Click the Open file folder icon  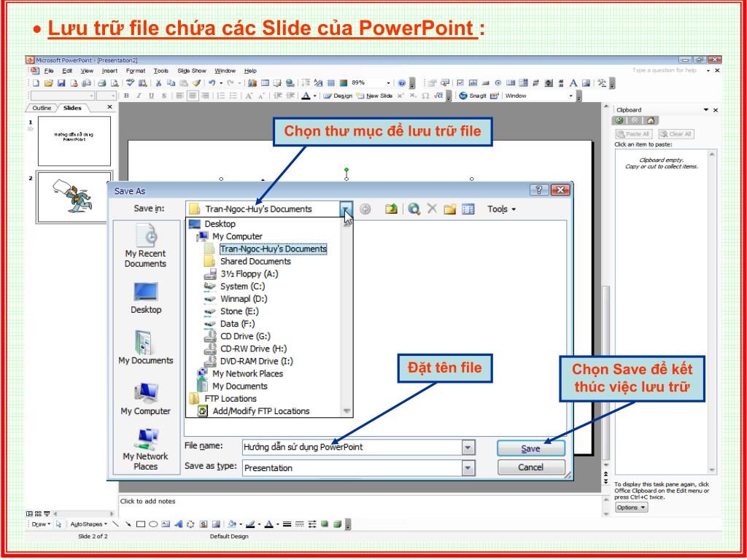point(49,83)
